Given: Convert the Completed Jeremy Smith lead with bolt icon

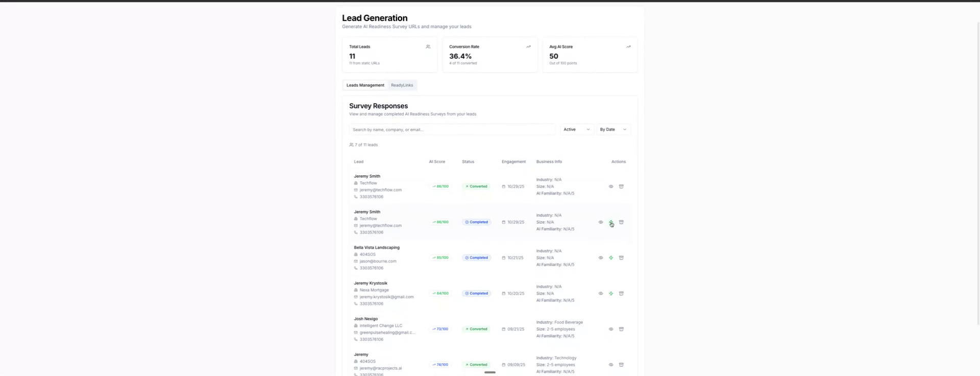Looking at the screenshot, I should point(611,222).
